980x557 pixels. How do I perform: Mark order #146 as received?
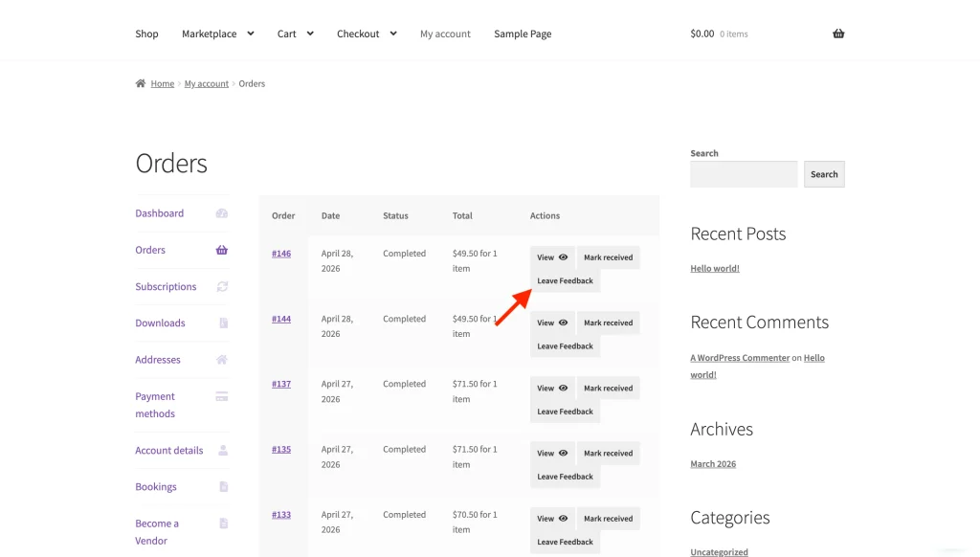pyautogui.click(x=608, y=257)
